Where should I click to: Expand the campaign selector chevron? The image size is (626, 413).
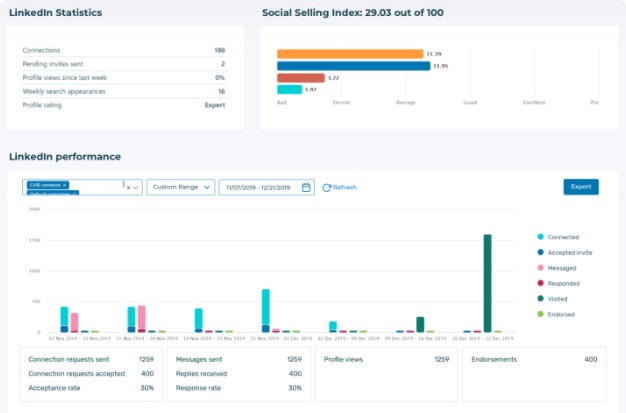click(x=136, y=187)
